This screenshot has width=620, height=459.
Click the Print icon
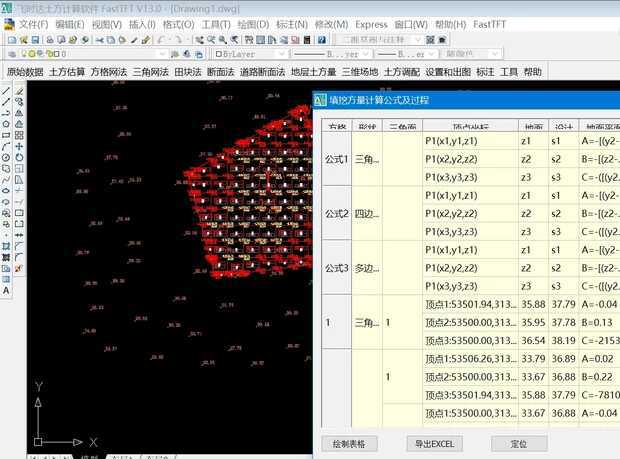50,40
